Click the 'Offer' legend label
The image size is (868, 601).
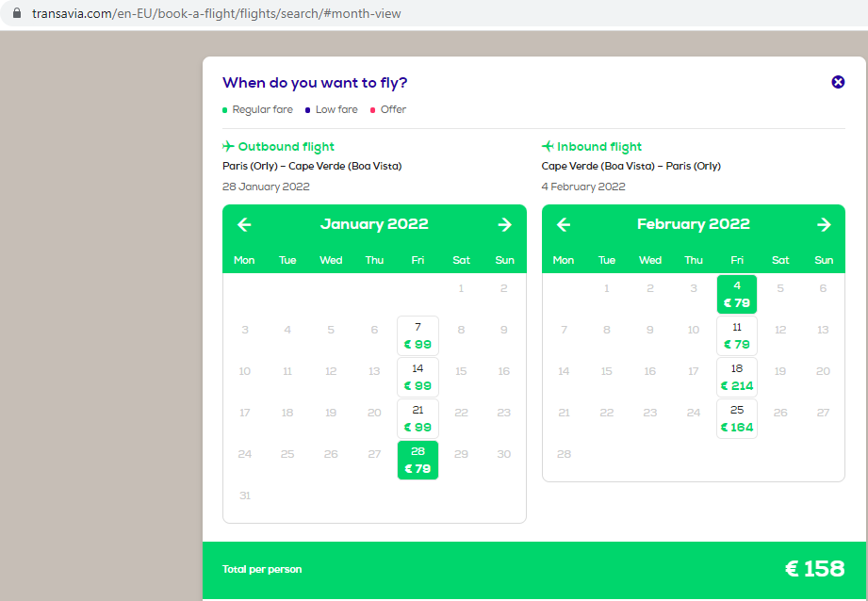[393, 109]
